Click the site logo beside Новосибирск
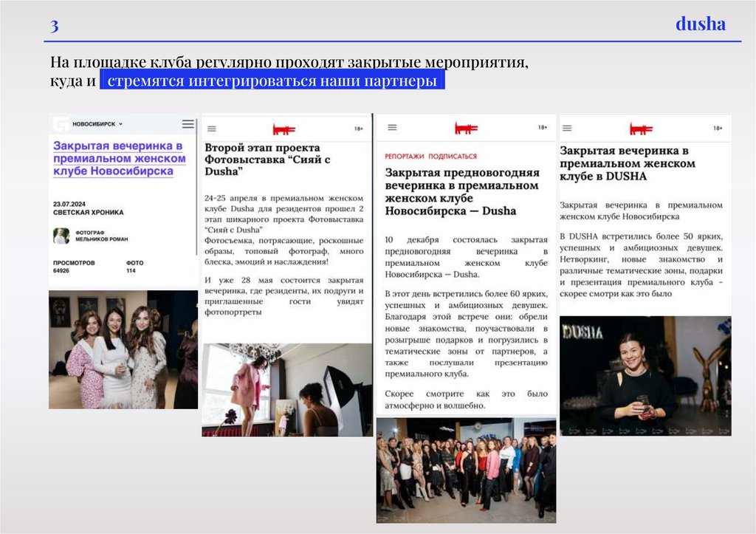Screen dimensions: 756x534 [x=61, y=124]
